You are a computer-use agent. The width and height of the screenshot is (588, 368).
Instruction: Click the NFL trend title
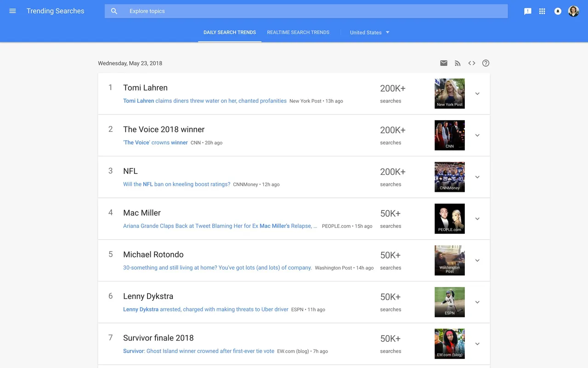pyautogui.click(x=130, y=171)
